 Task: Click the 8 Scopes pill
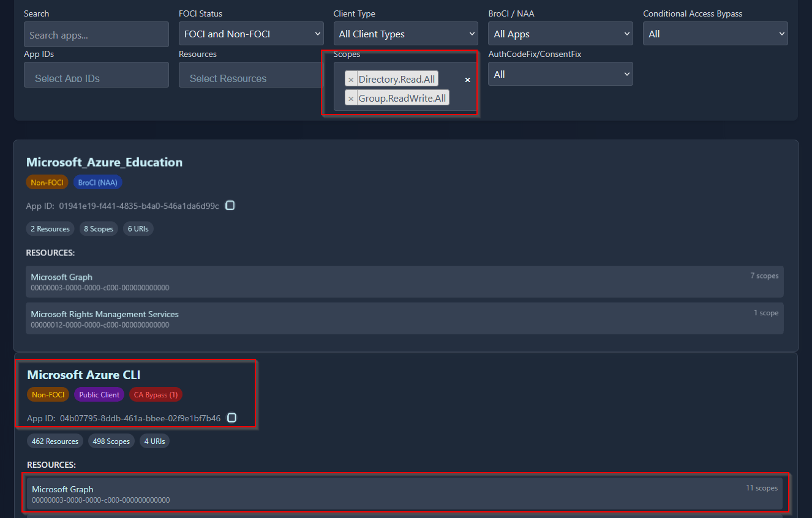(x=99, y=229)
